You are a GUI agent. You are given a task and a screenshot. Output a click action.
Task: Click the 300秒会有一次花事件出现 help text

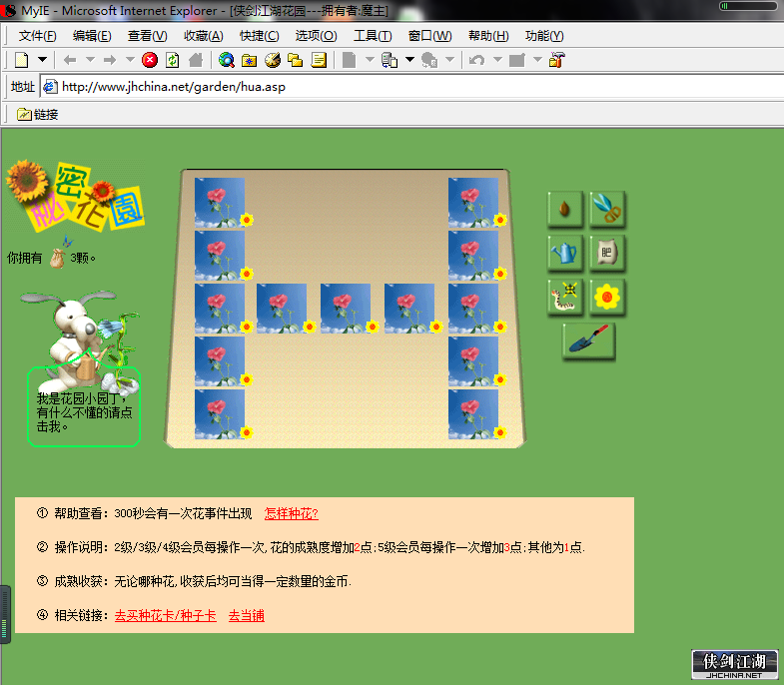click(183, 514)
